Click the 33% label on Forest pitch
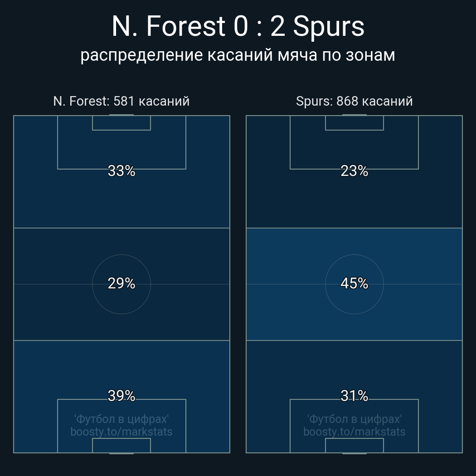 (x=121, y=170)
